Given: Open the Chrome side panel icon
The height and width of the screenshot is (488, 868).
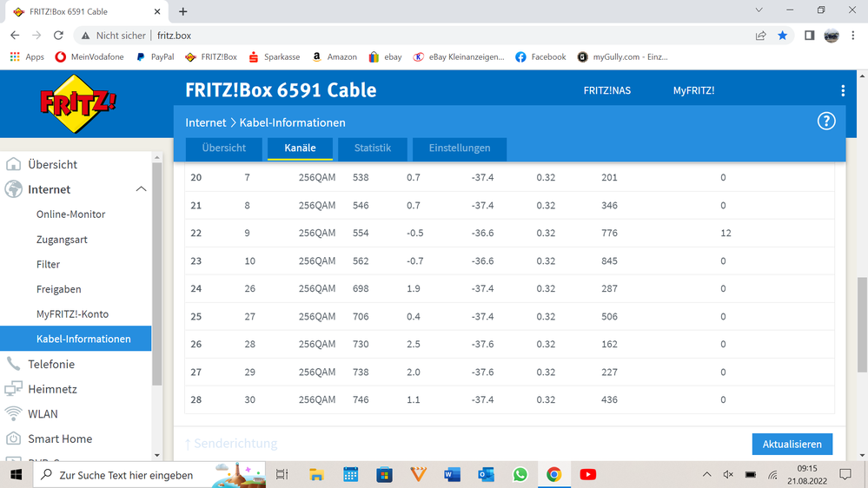Looking at the screenshot, I should (x=809, y=36).
